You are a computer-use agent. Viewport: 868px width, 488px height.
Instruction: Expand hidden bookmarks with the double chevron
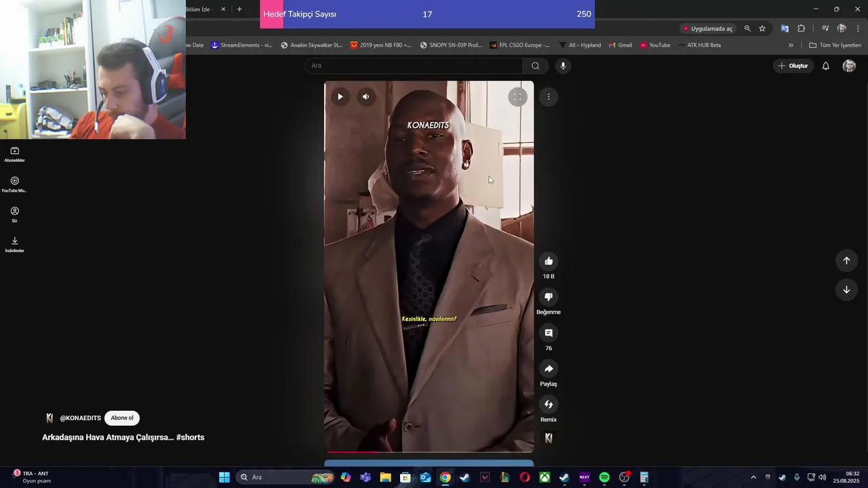(791, 45)
